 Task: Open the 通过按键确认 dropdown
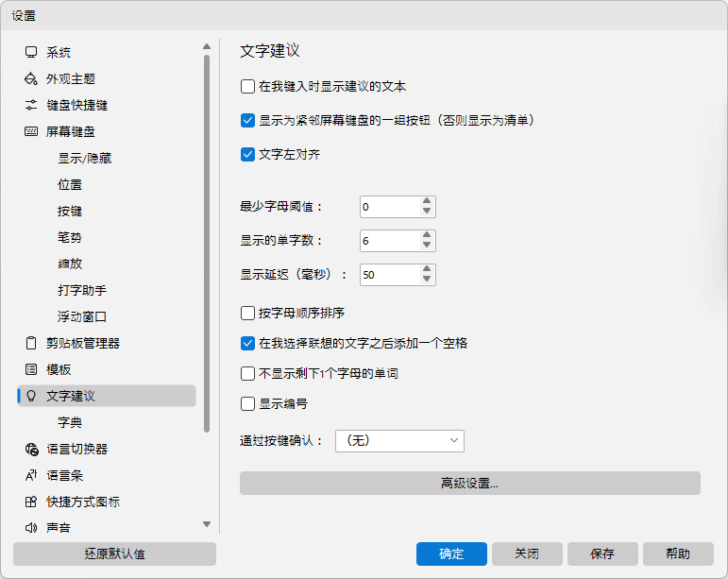pyautogui.click(x=399, y=441)
